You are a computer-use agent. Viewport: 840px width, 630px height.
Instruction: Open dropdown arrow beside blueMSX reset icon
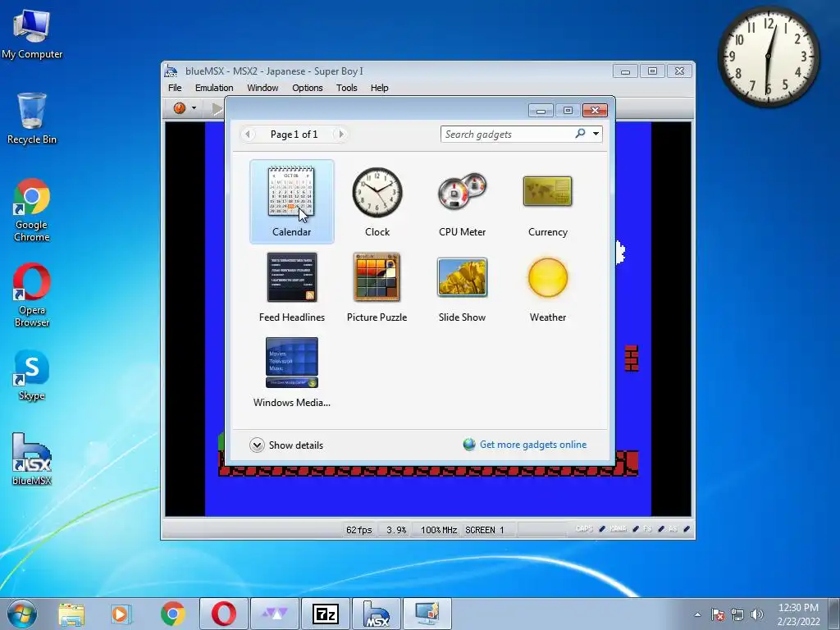coord(194,108)
